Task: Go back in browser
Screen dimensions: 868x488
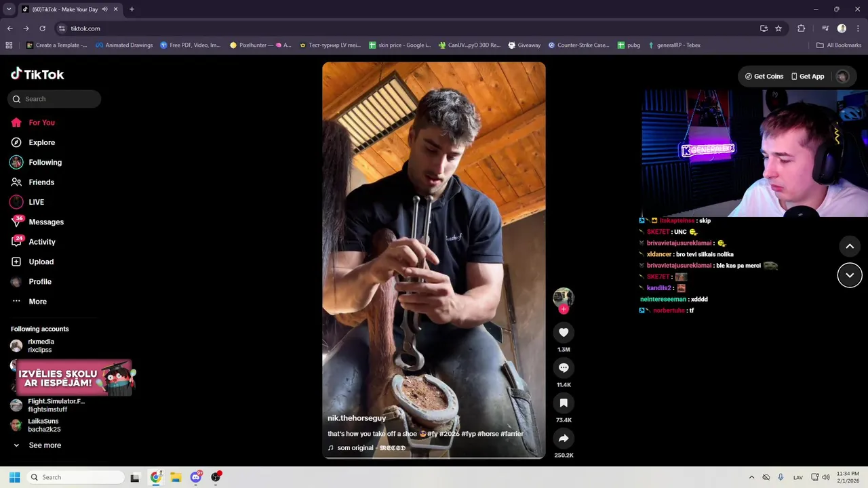Action: pyautogui.click(x=9, y=28)
